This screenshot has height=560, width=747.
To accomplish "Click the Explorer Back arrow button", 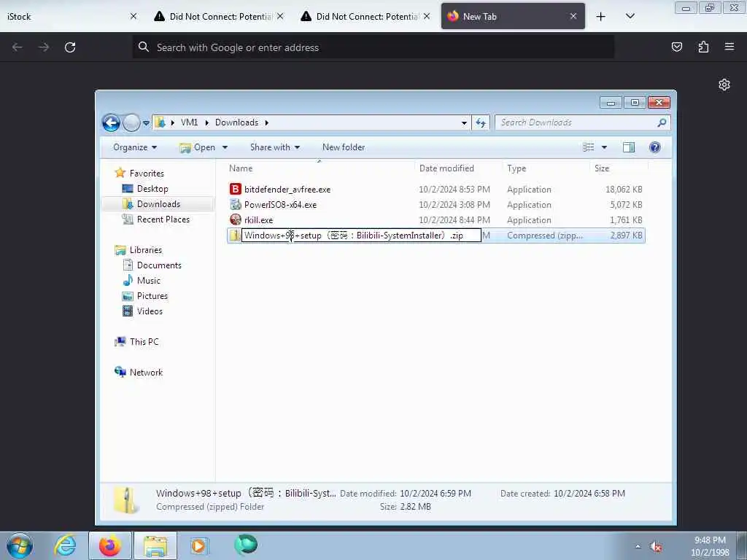I will [x=111, y=122].
